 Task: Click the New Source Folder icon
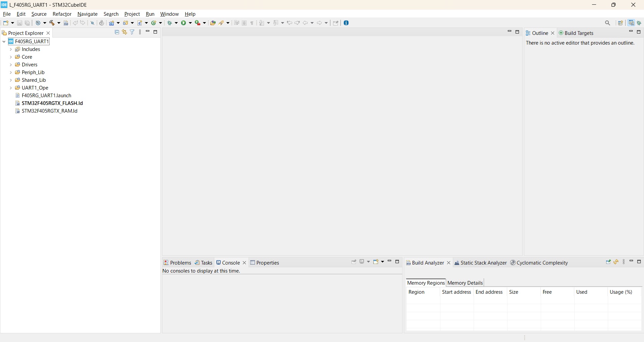pyautogui.click(x=126, y=23)
